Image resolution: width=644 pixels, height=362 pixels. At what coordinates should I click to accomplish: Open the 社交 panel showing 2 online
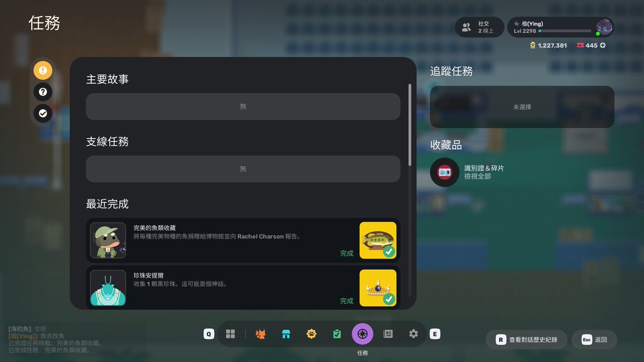tap(479, 27)
